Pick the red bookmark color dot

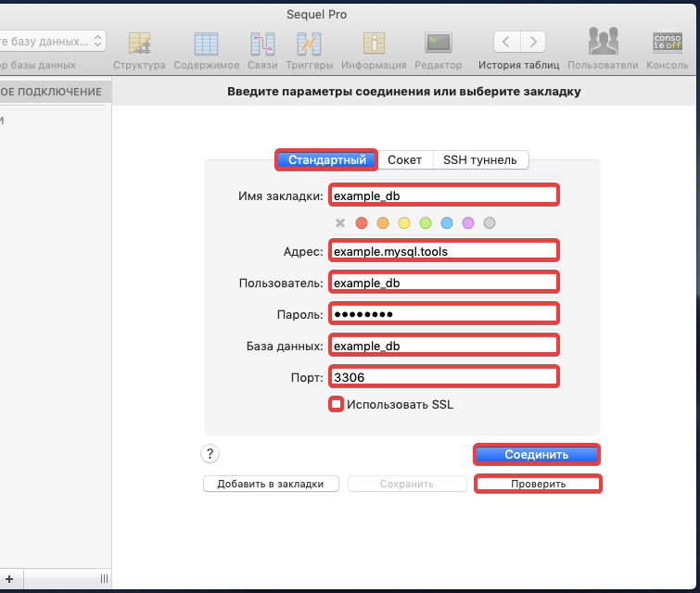pos(362,223)
